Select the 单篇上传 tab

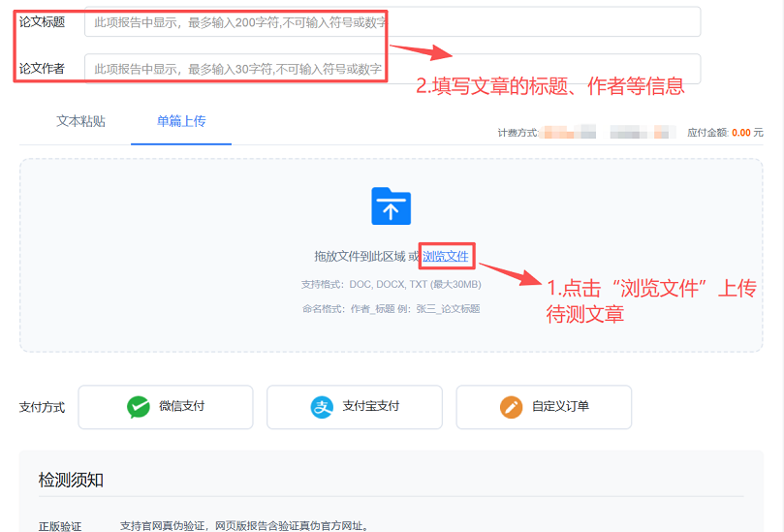pos(181,122)
